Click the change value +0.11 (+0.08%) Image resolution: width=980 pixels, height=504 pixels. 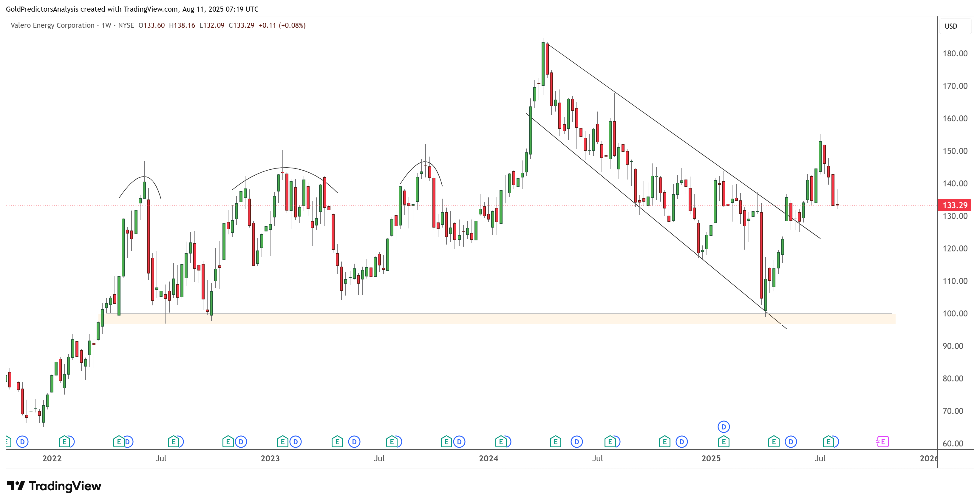(282, 25)
